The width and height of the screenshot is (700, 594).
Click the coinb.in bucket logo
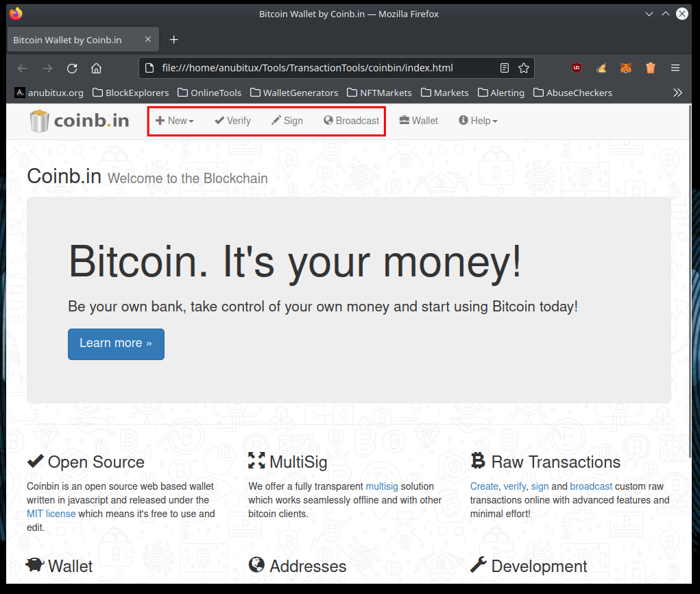click(39, 120)
